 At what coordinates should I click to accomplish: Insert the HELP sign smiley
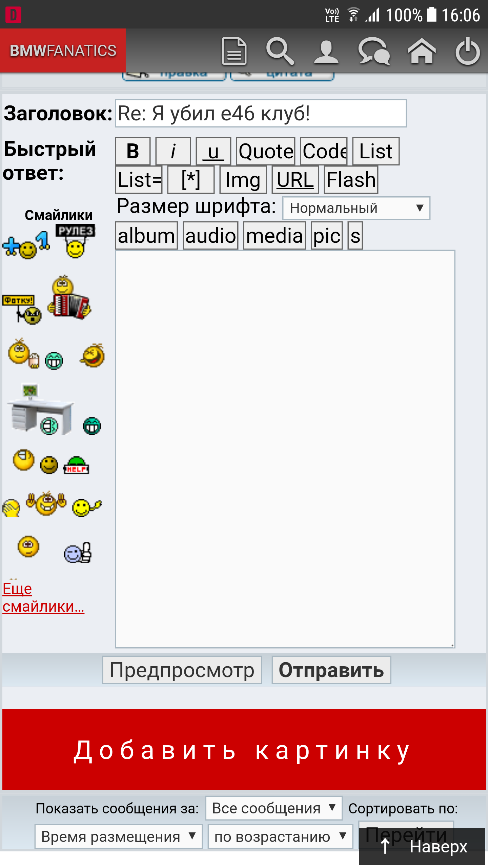point(76,465)
